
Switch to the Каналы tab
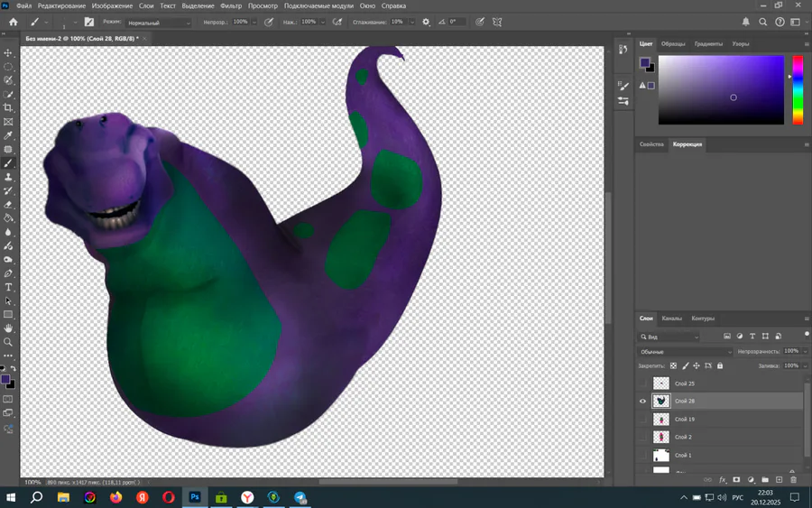671,319
